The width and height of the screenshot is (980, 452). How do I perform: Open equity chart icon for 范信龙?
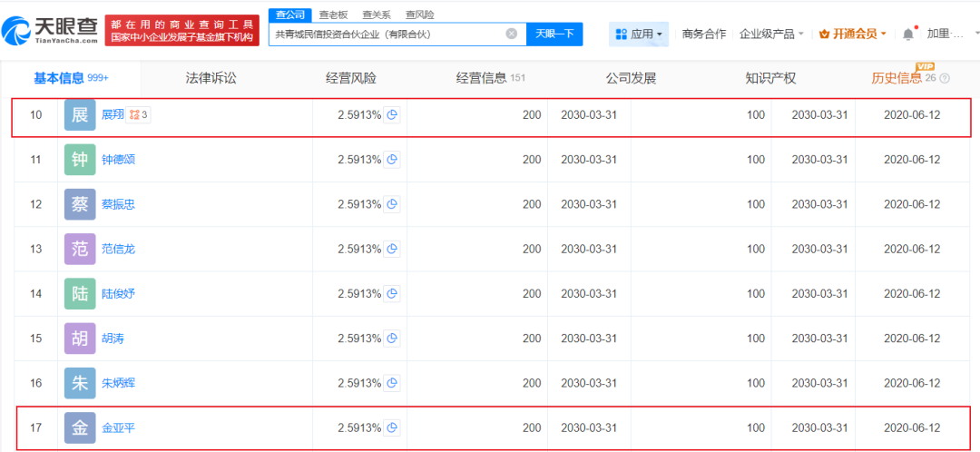[392, 249]
